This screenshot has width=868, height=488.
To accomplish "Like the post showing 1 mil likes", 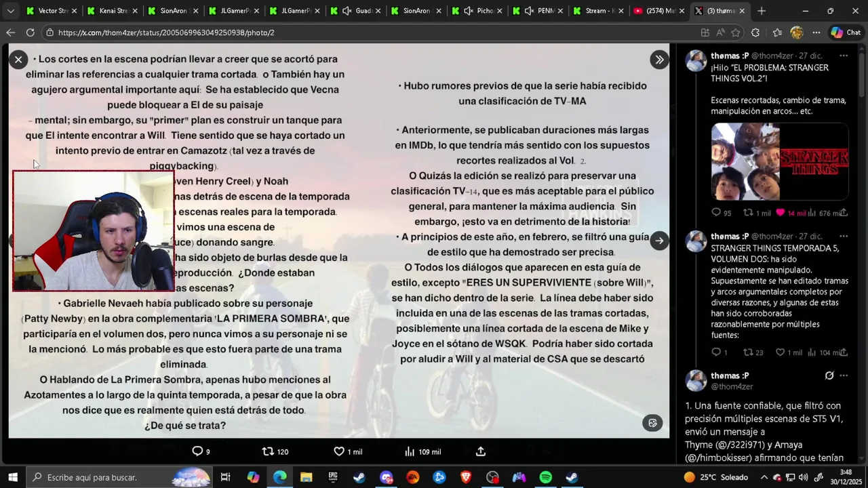I will click(347, 451).
